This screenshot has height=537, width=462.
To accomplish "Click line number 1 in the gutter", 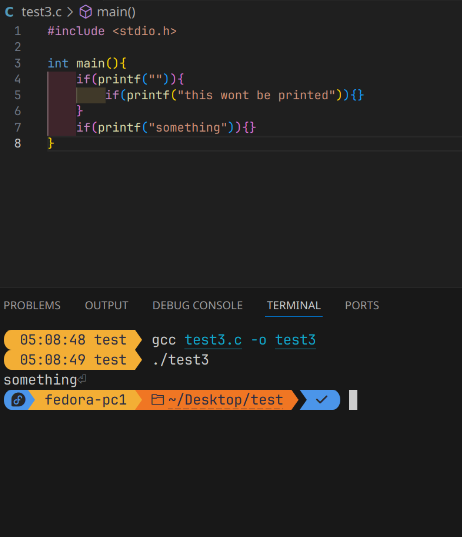I will 17,31.
